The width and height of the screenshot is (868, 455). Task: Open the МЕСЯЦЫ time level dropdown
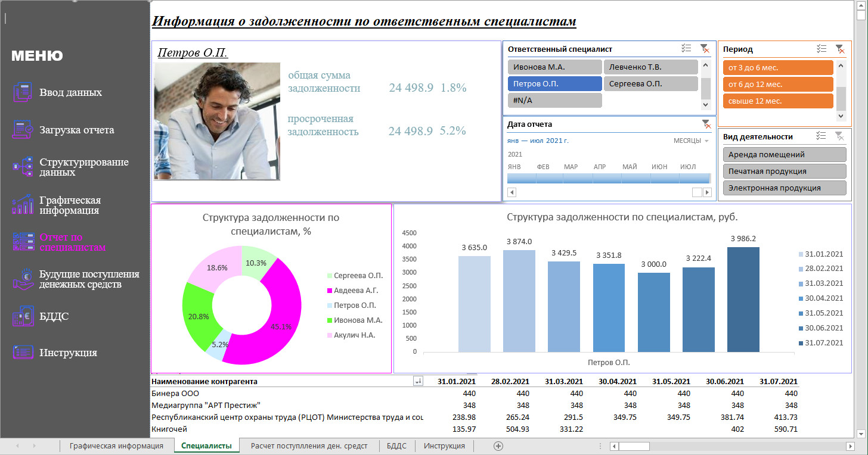pos(692,141)
